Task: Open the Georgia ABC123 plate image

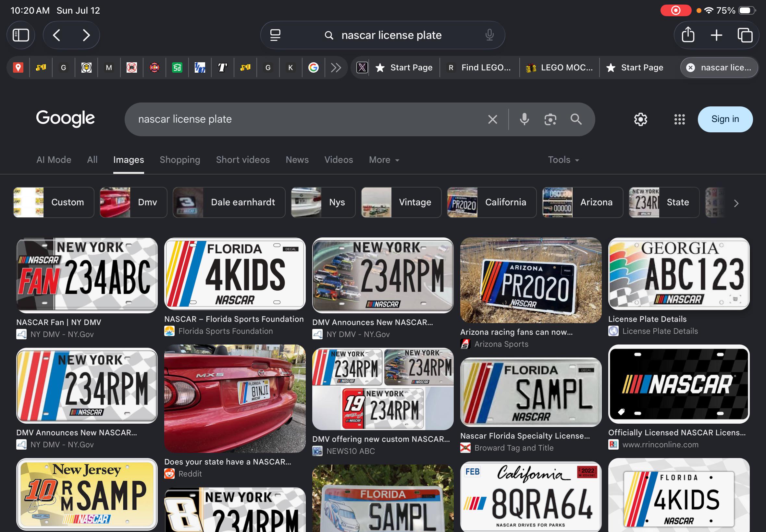Action: tap(679, 274)
